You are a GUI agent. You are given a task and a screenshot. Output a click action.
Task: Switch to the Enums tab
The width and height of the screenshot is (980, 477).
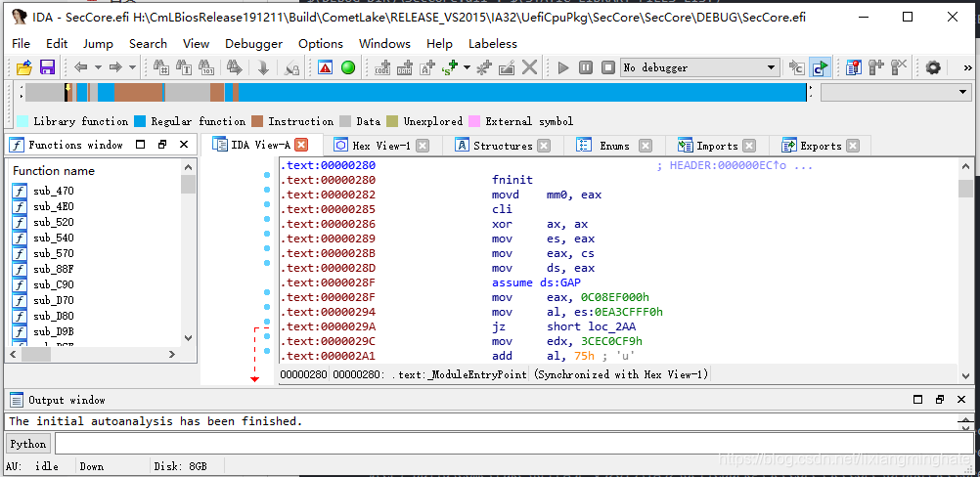pos(614,146)
